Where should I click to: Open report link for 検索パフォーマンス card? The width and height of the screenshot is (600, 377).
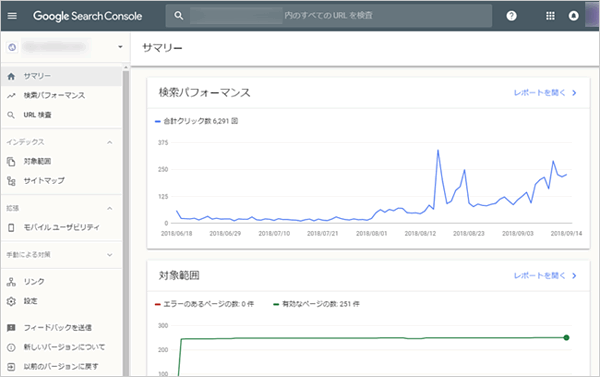(545, 93)
